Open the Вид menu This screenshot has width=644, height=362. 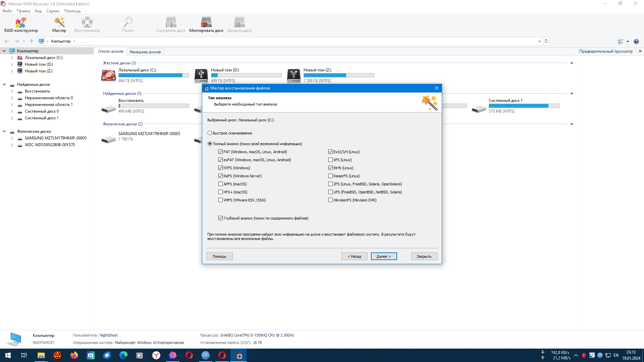click(x=38, y=11)
